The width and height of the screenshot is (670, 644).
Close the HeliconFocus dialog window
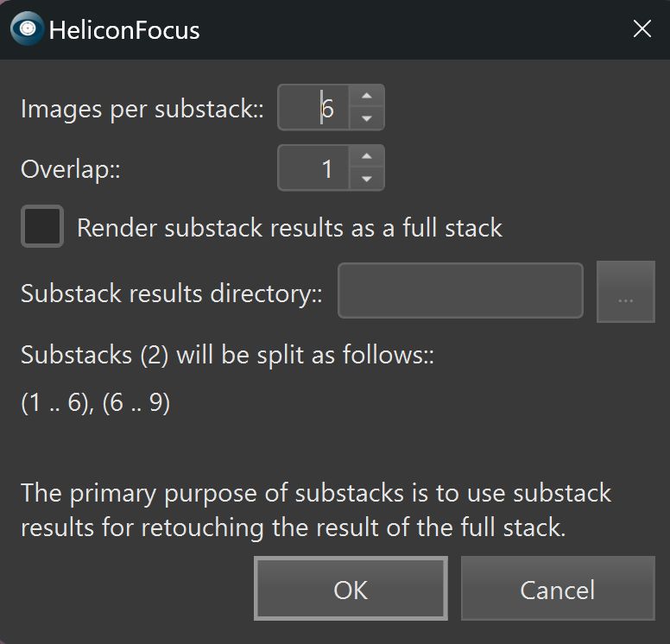[642, 29]
